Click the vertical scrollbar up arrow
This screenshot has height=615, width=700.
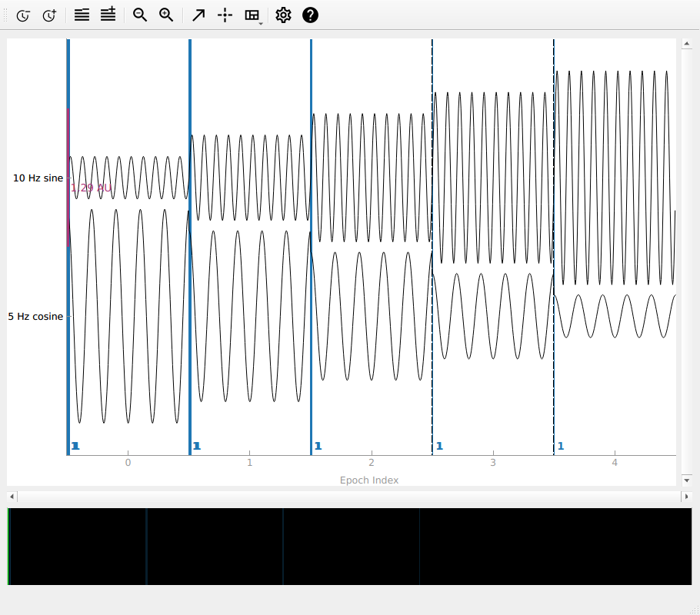pyautogui.click(x=685, y=45)
